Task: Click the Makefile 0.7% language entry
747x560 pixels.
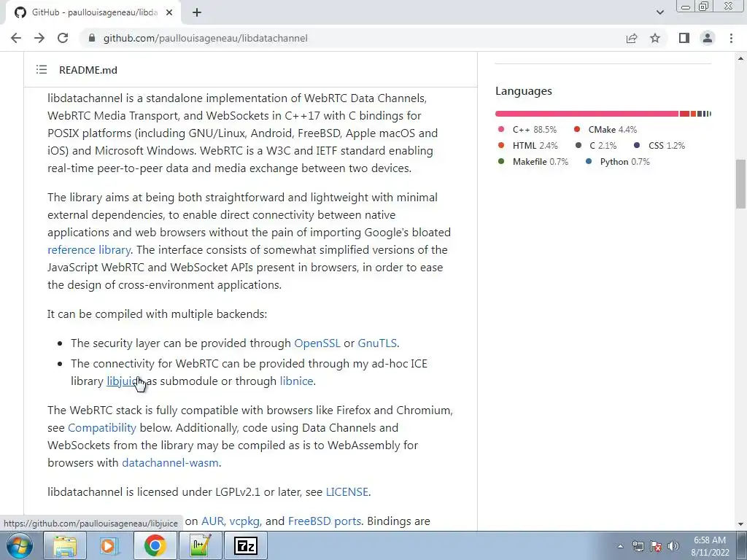Action: pyautogui.click(x=533, y=162)
